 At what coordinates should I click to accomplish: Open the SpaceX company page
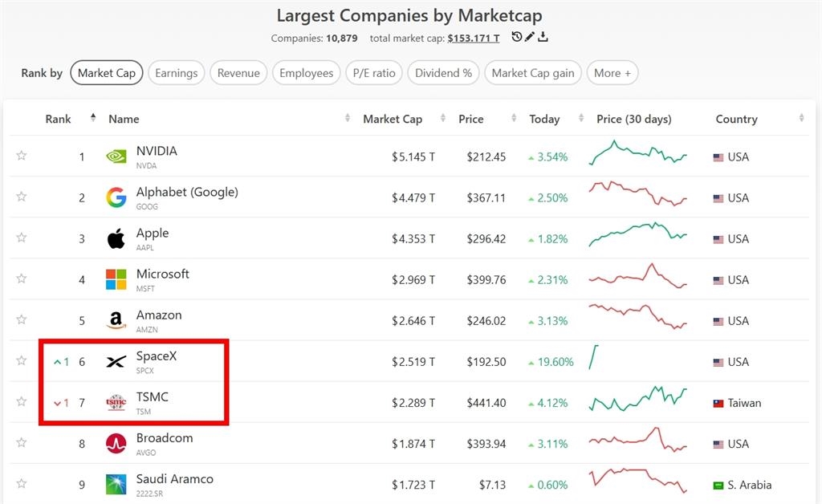pos(157,356)
